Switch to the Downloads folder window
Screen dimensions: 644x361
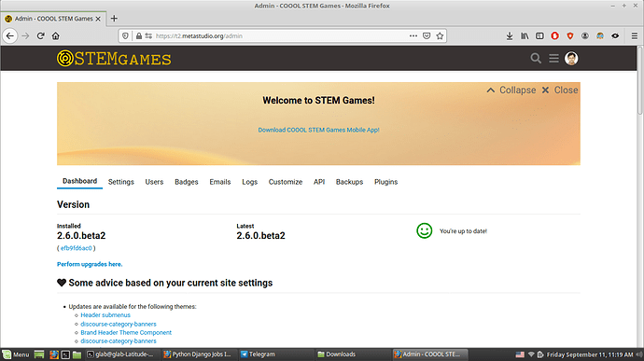[x=352, y=354]
